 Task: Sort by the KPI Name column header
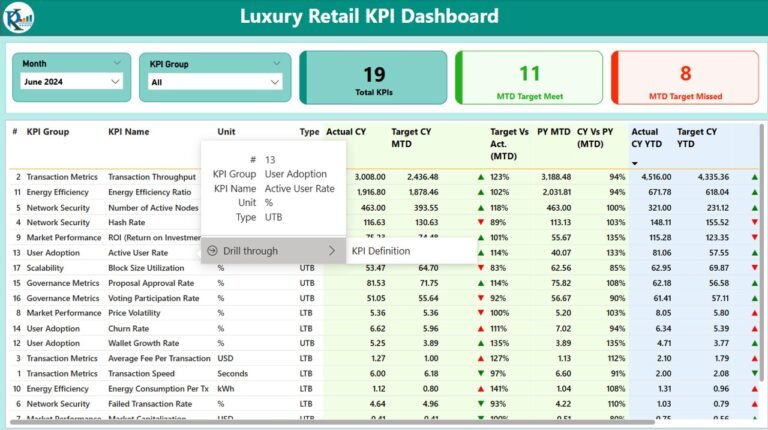(128, 132)
